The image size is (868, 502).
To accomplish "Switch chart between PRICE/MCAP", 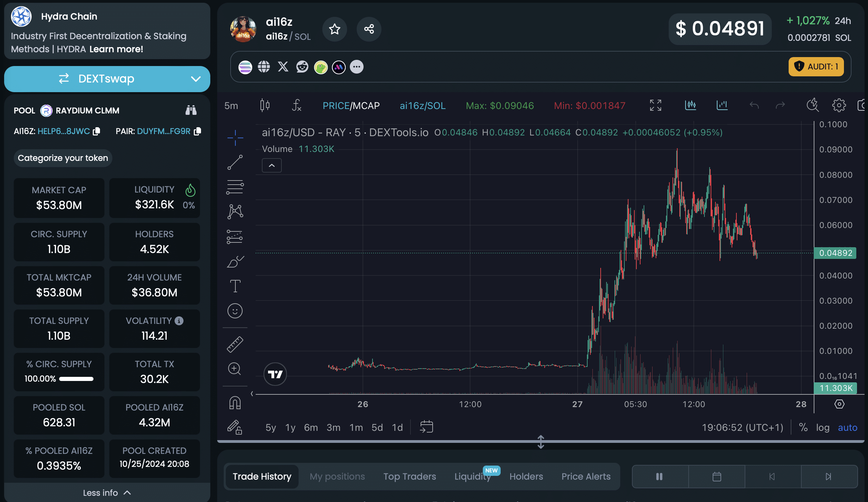I will coord(351,106).
